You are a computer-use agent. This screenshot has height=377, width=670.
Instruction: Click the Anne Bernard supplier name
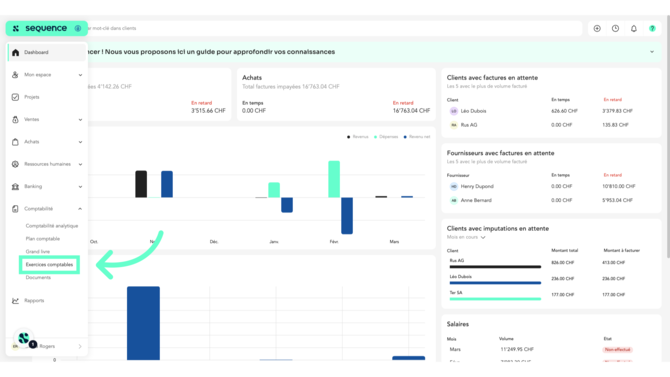(476, 200)
